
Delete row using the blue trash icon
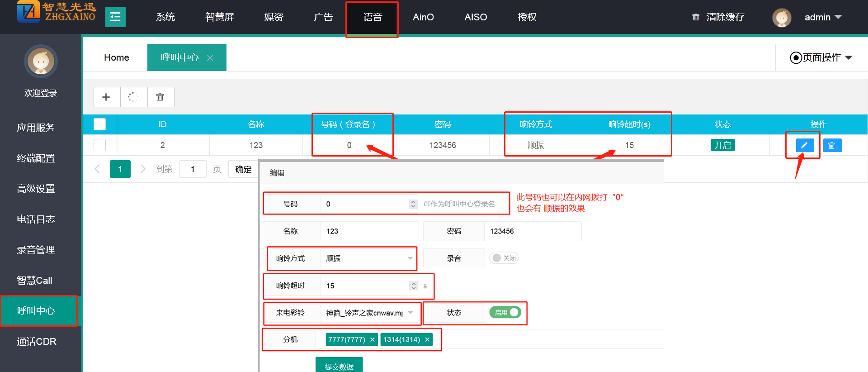click(x=832, y=145)
